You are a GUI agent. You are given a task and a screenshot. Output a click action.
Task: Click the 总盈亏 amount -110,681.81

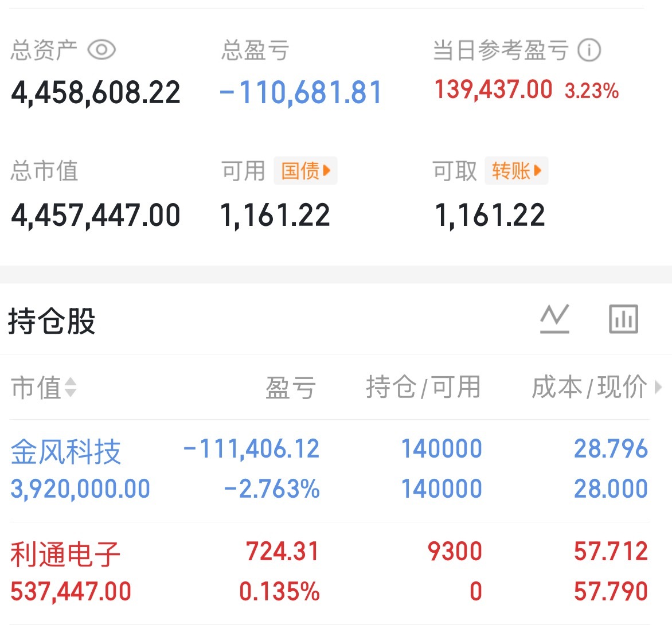tap(300, 92)
